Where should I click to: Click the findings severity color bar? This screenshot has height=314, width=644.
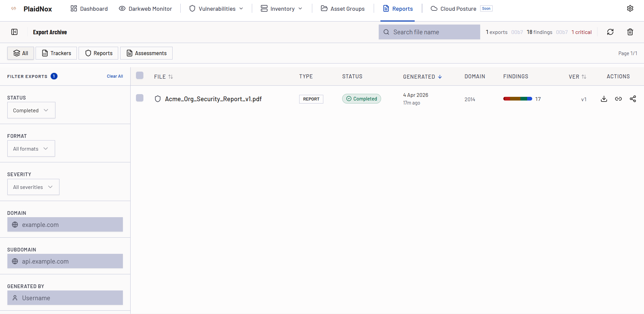tap(517, 99)
